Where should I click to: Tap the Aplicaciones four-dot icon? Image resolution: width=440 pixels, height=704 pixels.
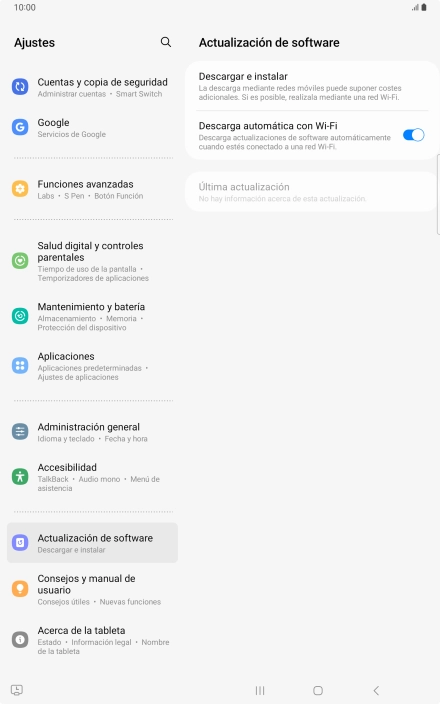pos(20,365)
